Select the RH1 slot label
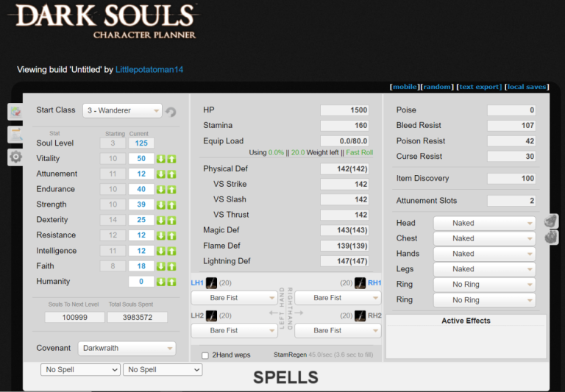The width and height of the screenshot is (565, 392). (374, 283)
